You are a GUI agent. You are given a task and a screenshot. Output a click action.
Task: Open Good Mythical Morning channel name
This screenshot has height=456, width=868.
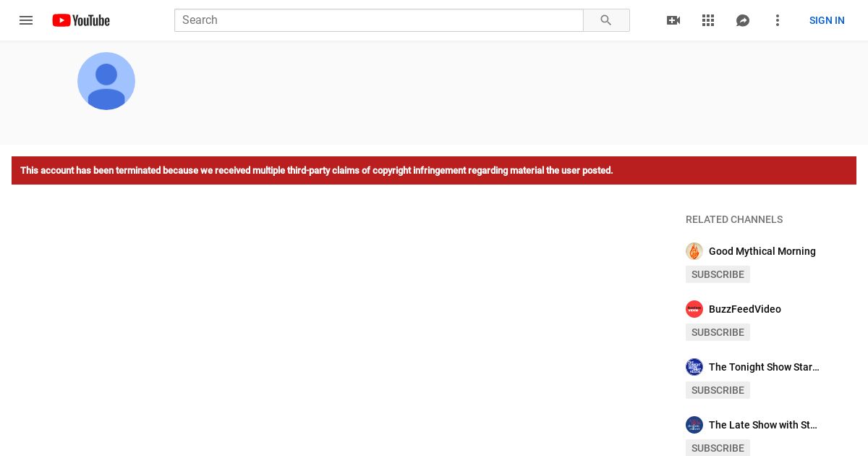(762, 251)
